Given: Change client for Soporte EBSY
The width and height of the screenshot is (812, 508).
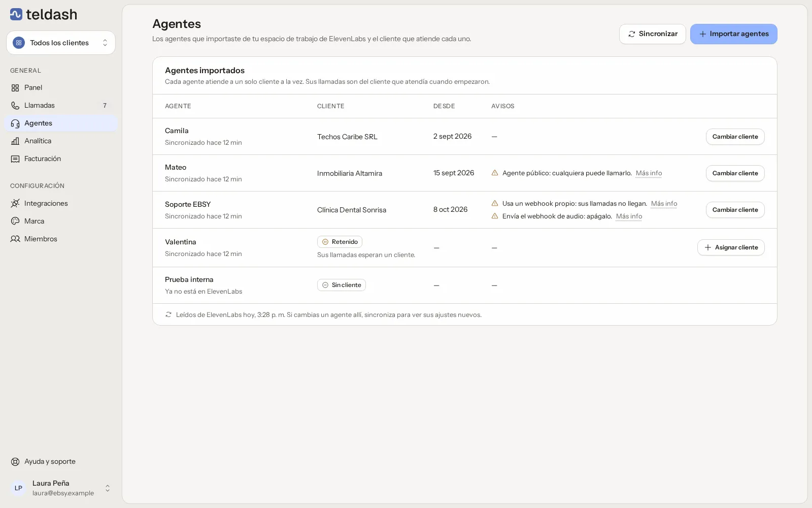Looking at the screenshot, I should [x=735, y=210].
